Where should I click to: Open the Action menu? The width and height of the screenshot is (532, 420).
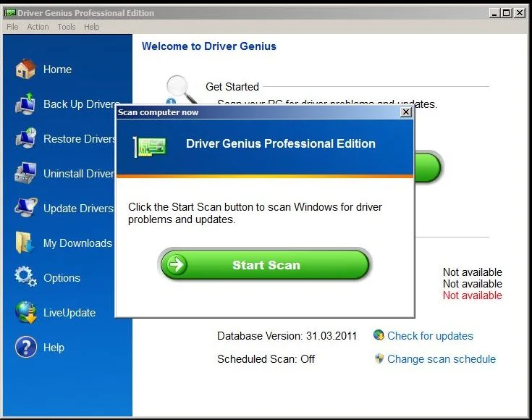(38, 27)
